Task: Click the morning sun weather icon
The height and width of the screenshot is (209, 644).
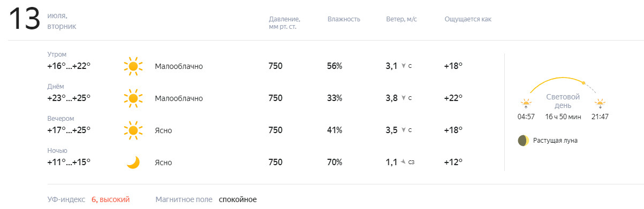Action: pyautogui.click(x=133, y=66)
